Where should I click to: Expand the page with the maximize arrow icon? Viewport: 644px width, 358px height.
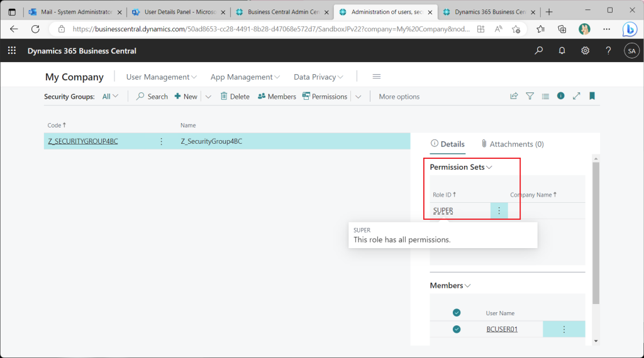click(576, 95)
